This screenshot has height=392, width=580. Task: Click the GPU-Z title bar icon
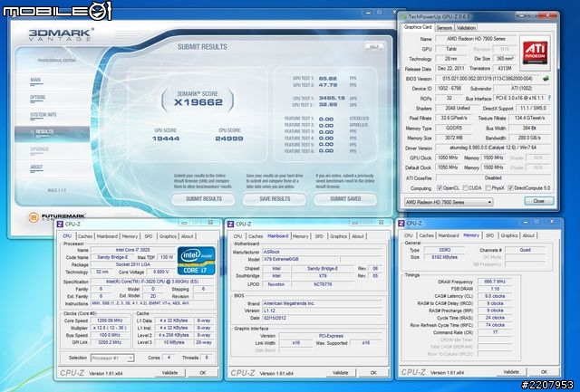pyautogui.click(x=404, y=16)
